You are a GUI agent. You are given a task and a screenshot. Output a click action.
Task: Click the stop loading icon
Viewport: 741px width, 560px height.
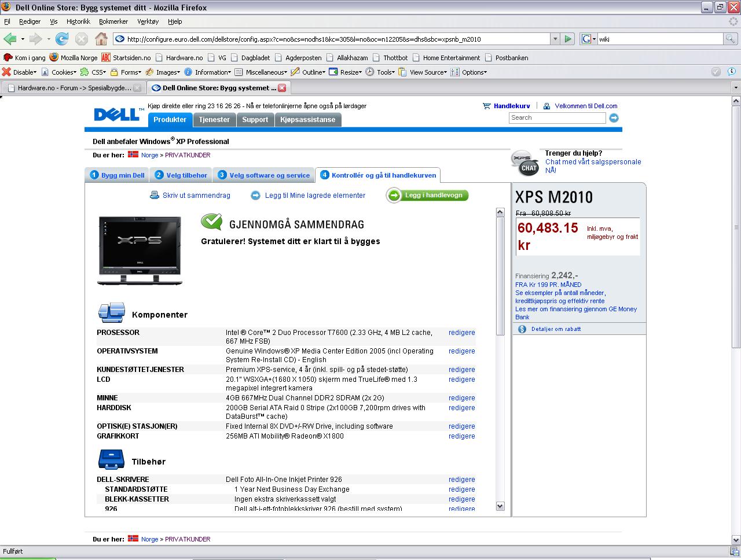click(82, 39)
